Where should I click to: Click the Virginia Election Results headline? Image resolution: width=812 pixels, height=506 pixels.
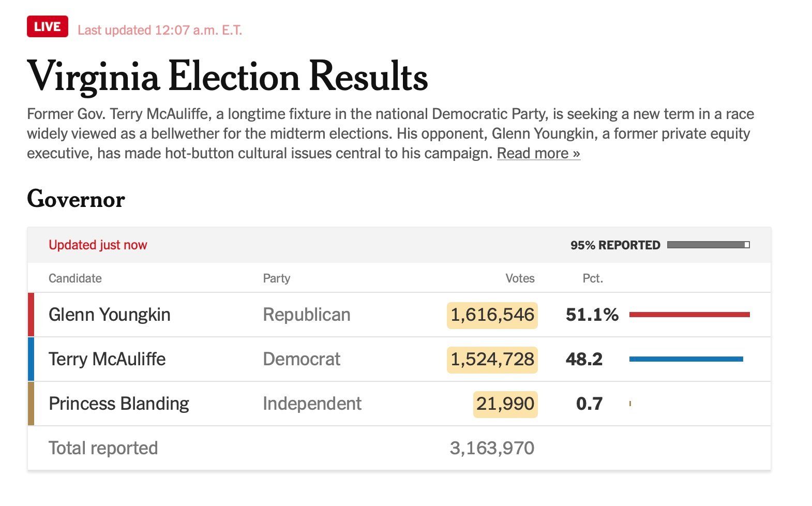[x=227, y=77]
